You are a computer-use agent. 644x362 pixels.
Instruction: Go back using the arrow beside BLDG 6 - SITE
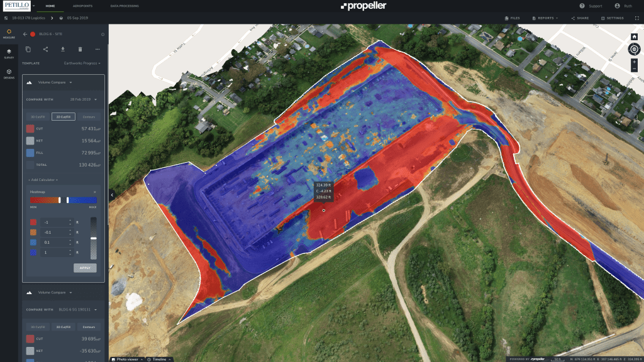(25, 34)
